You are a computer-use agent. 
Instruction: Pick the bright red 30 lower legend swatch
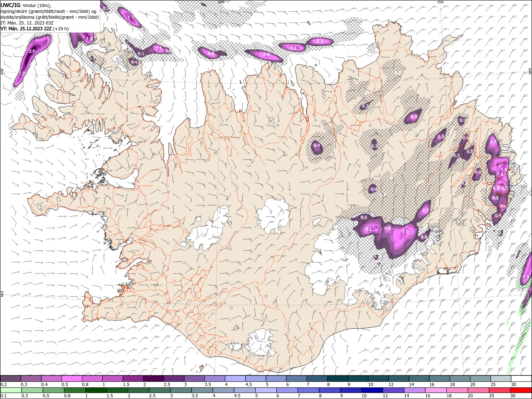point(521,390)
